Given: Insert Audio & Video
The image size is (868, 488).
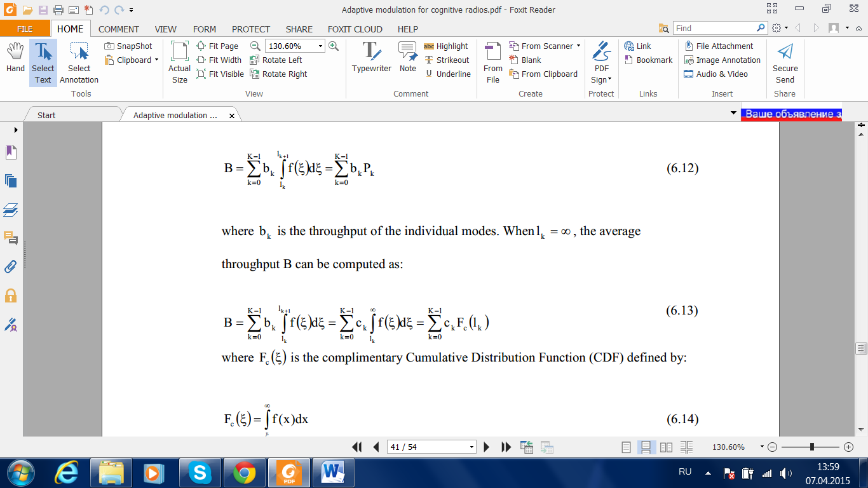Looking at the screenshot, I should 715,74.
